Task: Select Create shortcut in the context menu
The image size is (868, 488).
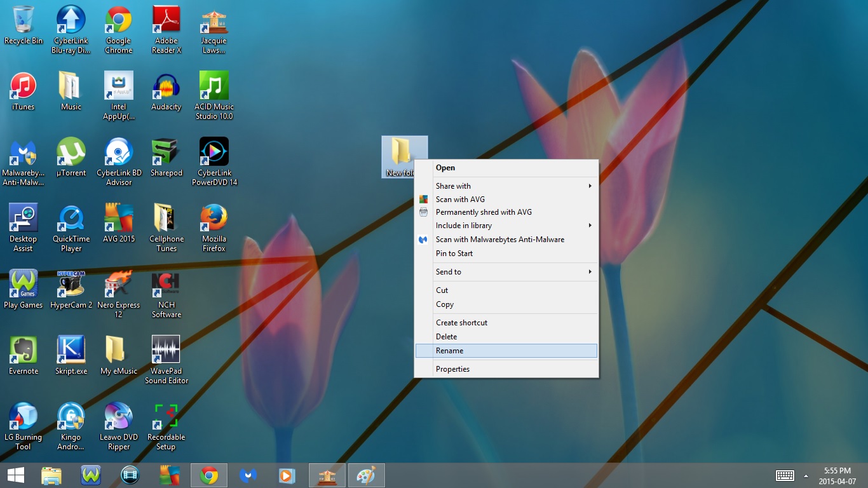Action: click(x=506, y=323)
